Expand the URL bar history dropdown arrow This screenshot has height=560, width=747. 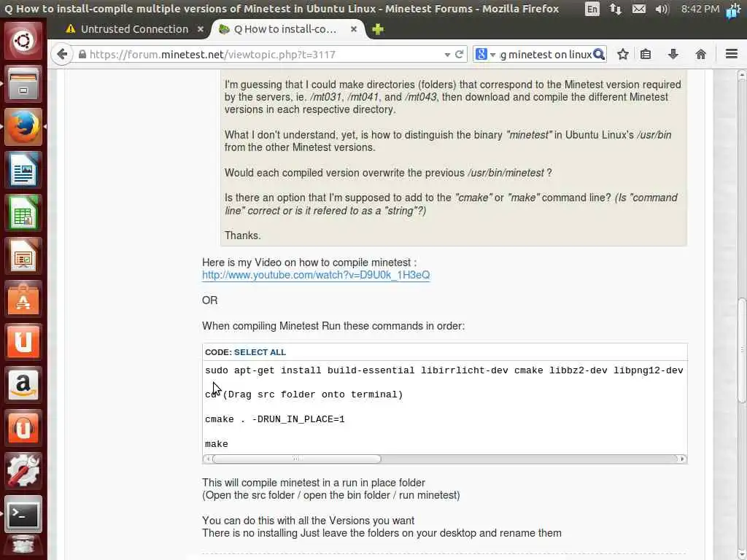coord(447,55)
